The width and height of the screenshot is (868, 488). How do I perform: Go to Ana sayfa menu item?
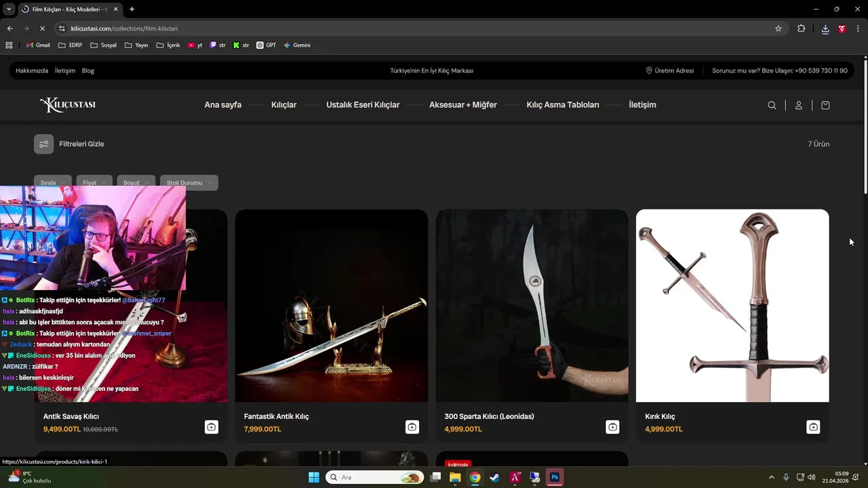222,105
